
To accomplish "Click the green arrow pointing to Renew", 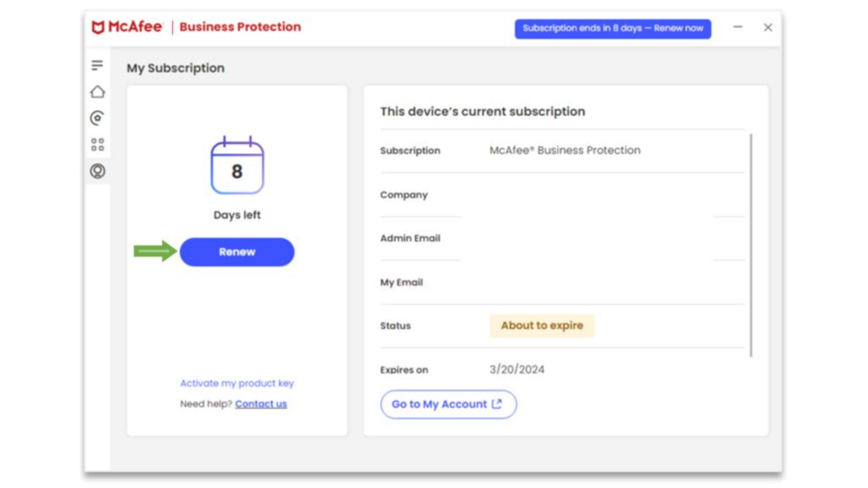I will point(155,251).
